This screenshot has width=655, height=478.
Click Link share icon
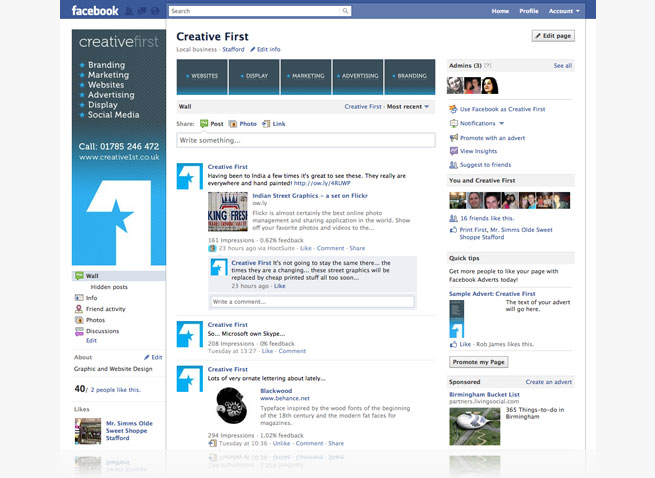[266, 124]
